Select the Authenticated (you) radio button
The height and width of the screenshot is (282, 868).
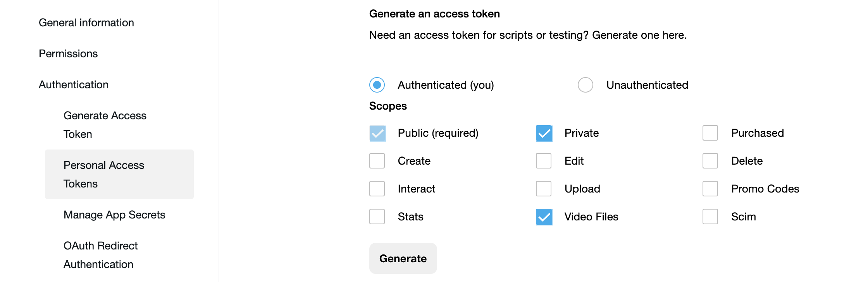pos(377,85)
